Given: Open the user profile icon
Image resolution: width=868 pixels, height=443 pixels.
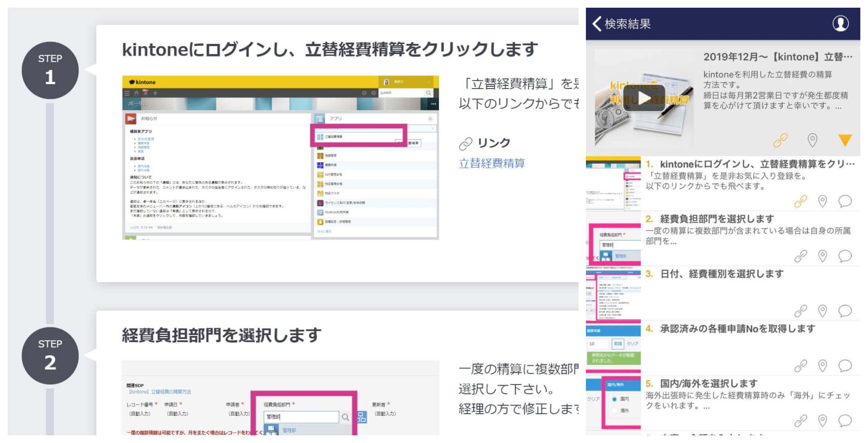Looking at the screenshot, I should click(840, 23).
